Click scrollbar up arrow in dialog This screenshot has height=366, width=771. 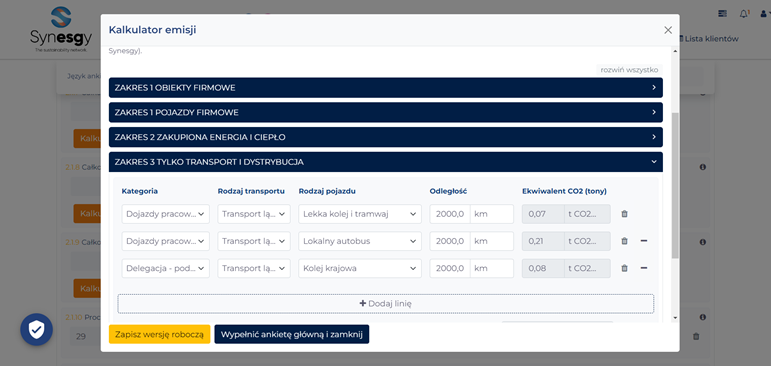pyautogui.click(x=675, y=51)
